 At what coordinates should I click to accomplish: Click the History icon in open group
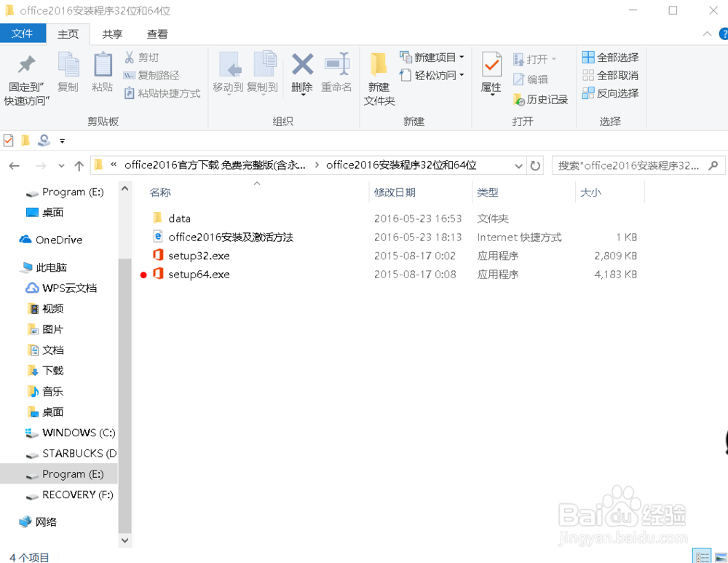[x=518, y=99]
